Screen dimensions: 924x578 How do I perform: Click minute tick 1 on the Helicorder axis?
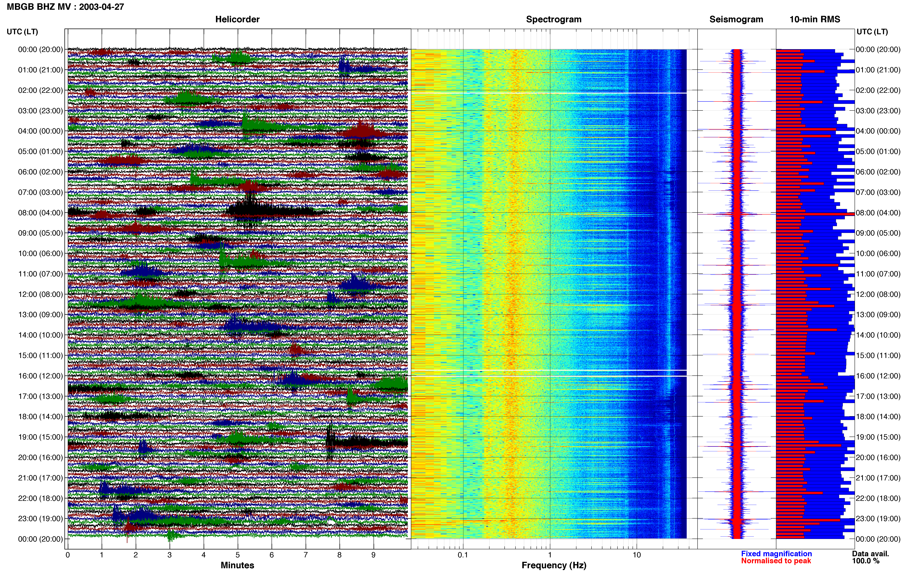click(102, 555)
